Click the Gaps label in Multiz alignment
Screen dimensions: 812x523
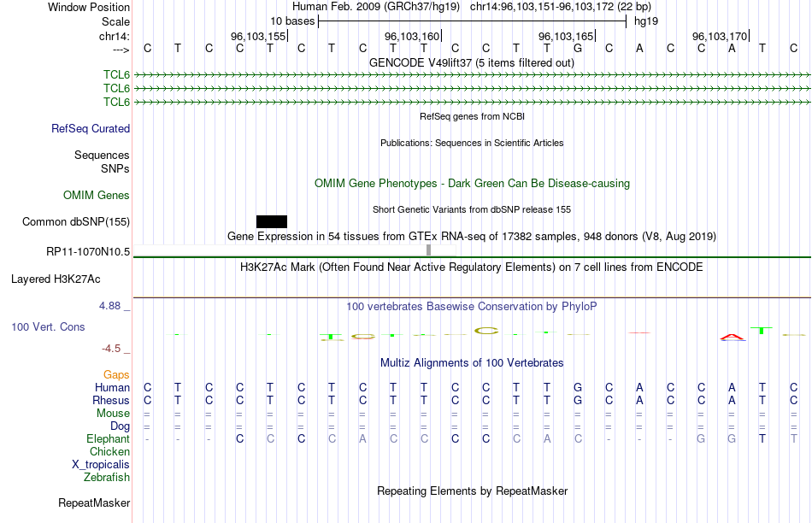[x=116, y=374]
